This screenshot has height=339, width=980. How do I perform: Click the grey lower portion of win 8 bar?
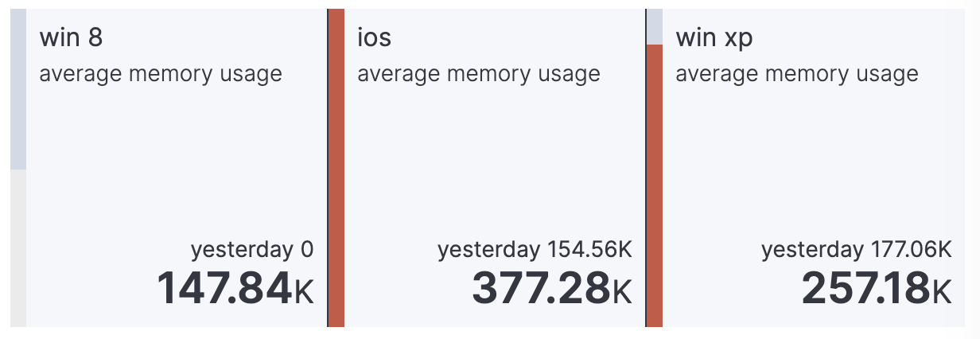tap(17, 247)
